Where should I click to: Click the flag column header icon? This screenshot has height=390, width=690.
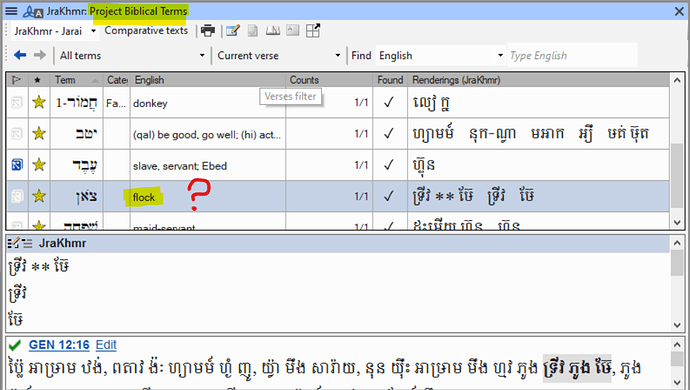point(17,80)
